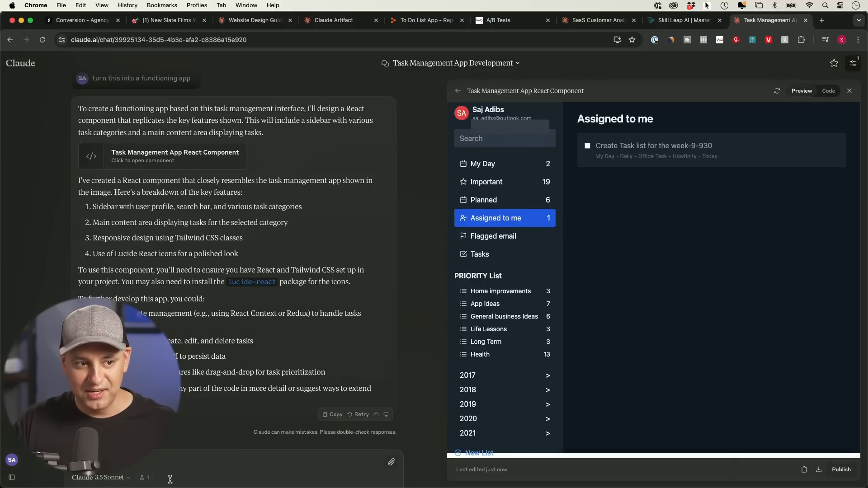Open chat controls settings icon

click(x=853, y=63)
